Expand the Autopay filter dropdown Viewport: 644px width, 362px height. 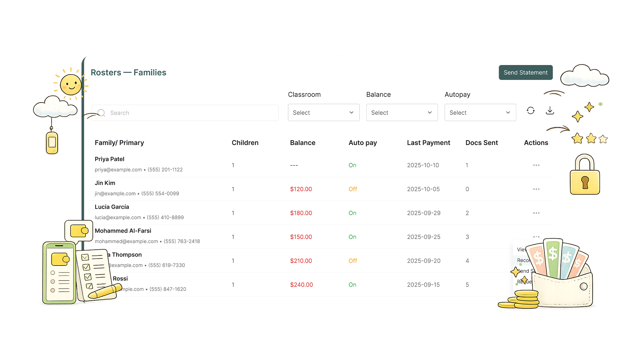point(480,113)
